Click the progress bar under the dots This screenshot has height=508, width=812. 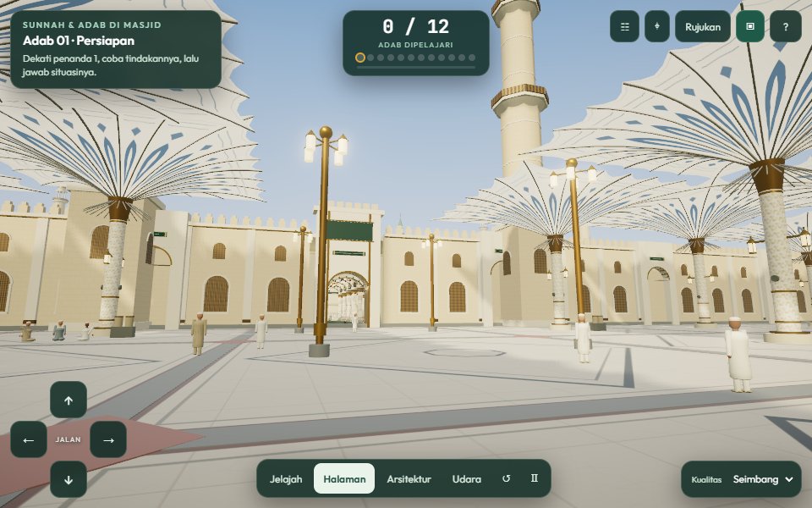(x=416, y=68)
